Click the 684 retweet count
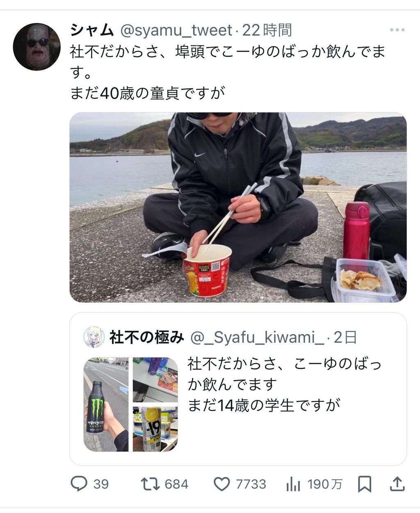 176,484
